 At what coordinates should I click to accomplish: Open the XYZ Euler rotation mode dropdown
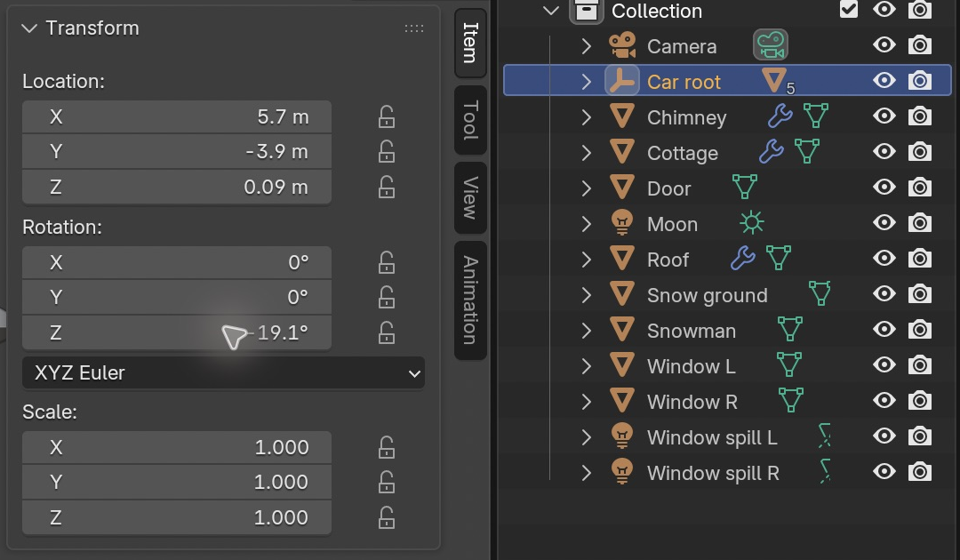(x=223, y=372)
